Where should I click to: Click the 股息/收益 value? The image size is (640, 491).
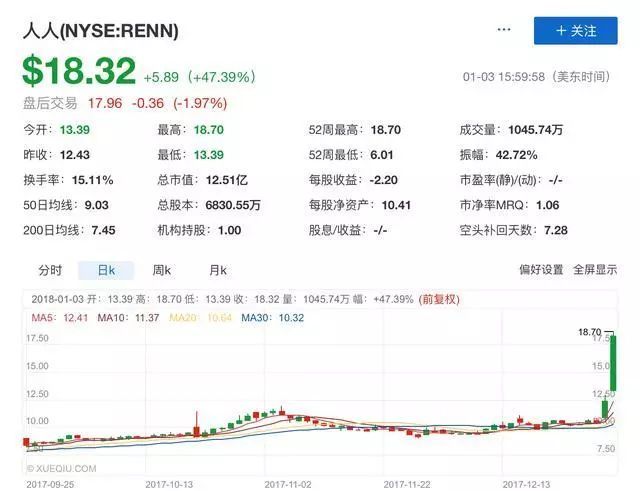380,231
